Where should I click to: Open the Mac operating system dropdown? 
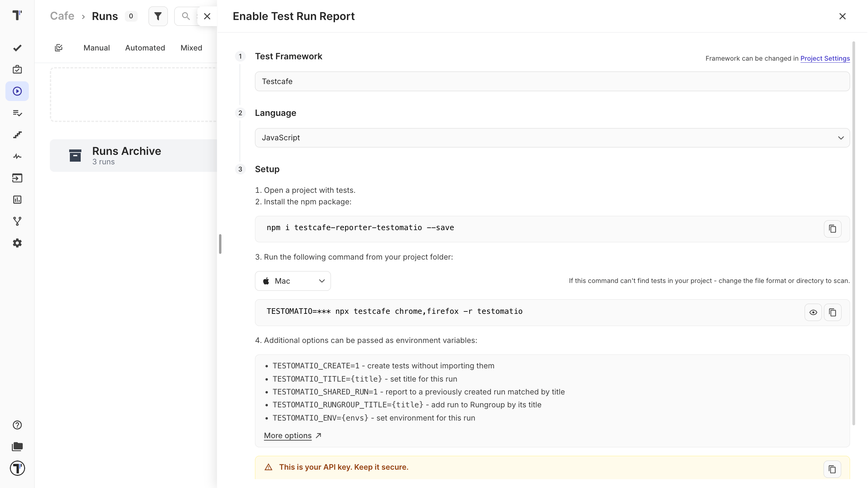pos(293,281)
